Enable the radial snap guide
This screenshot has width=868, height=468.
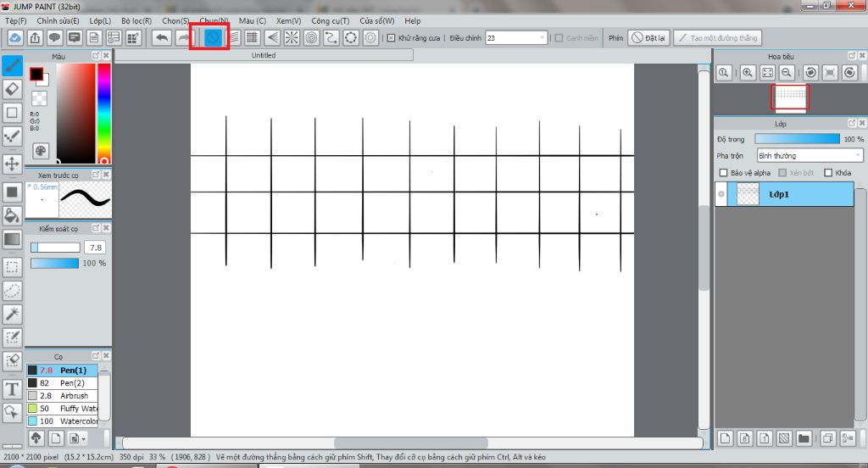click(292, 37)
